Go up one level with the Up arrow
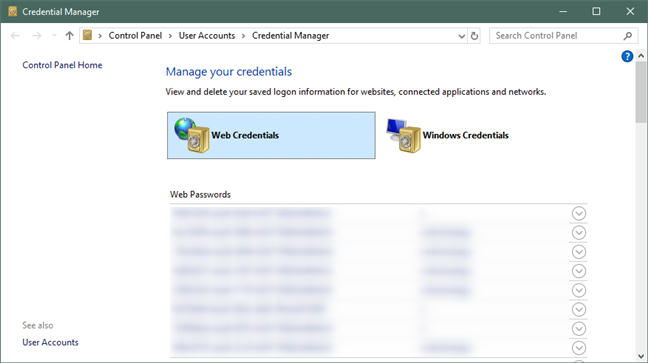The image size is (648, 363). tap(69, 36)
